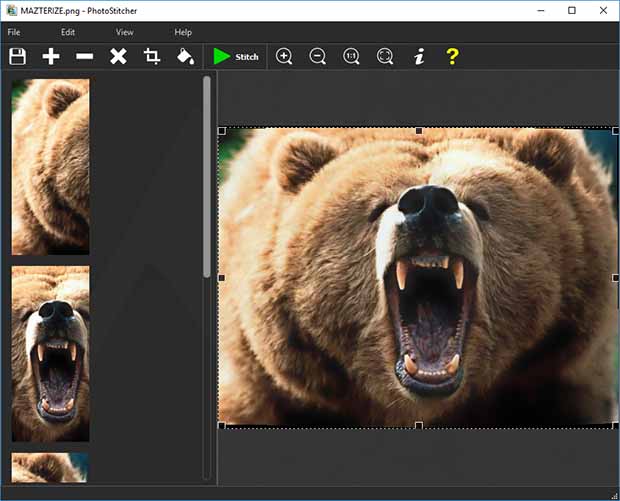Open the info icon in toolbar
Image resolution: width=620 pixels, height=501 pixels.
(x=419, y=57)
